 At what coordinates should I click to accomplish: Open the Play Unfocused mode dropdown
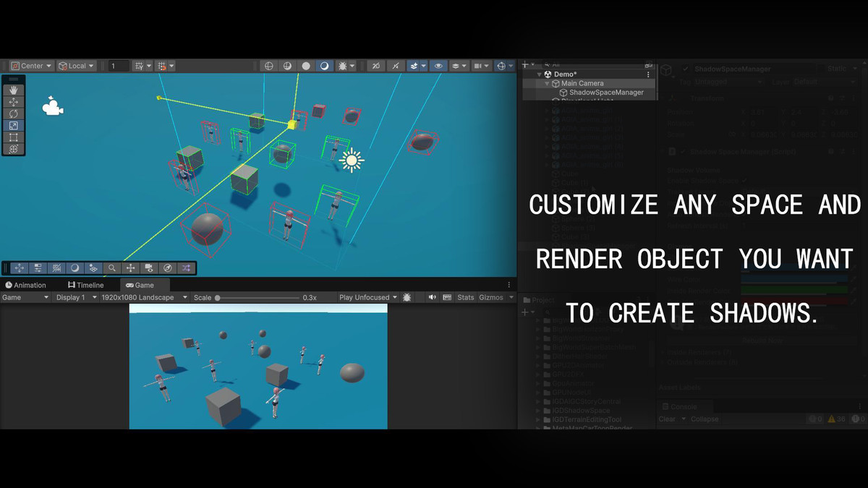(x=368, y=297)
